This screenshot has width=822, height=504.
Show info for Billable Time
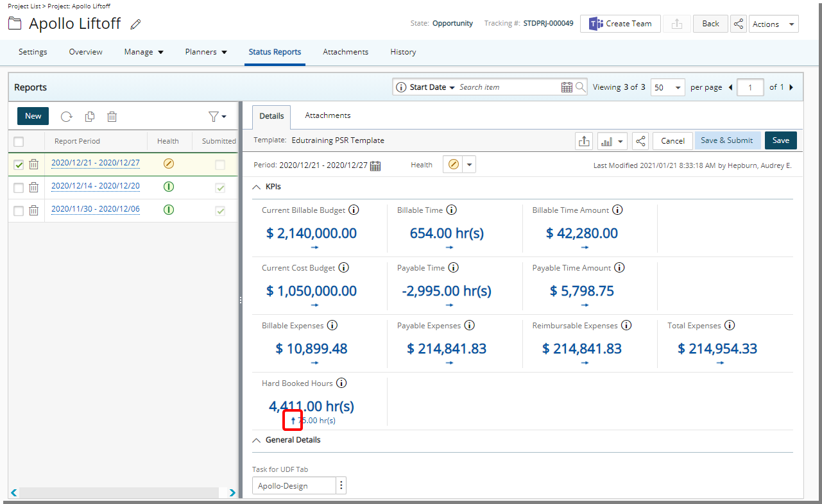tap(451, 210)
